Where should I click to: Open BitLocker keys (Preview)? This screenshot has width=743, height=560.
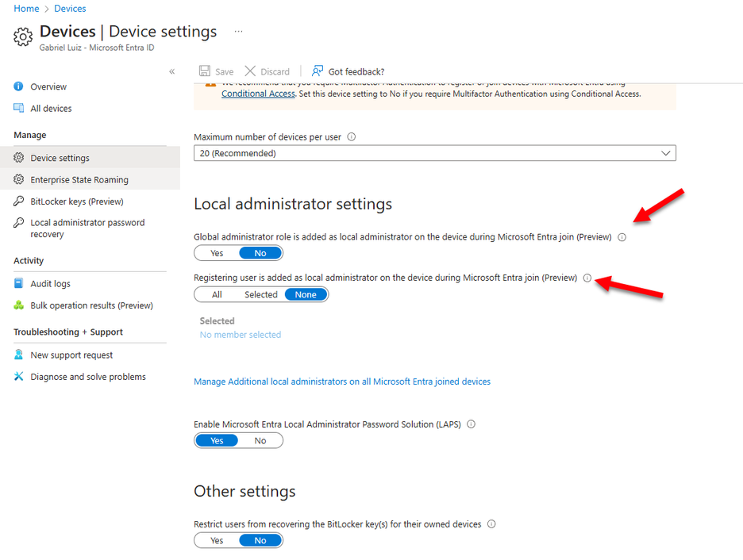click(77, 201)
